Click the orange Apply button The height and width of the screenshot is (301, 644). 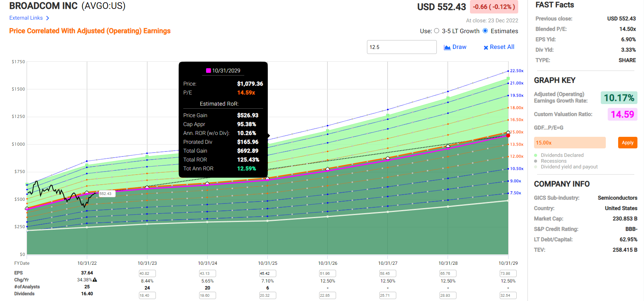tap(627, 143)
